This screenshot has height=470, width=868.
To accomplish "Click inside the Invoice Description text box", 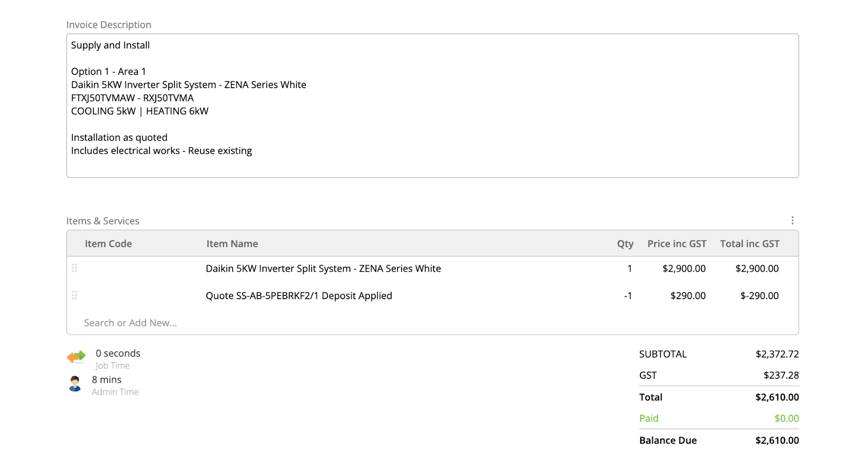I will [433, 106].
